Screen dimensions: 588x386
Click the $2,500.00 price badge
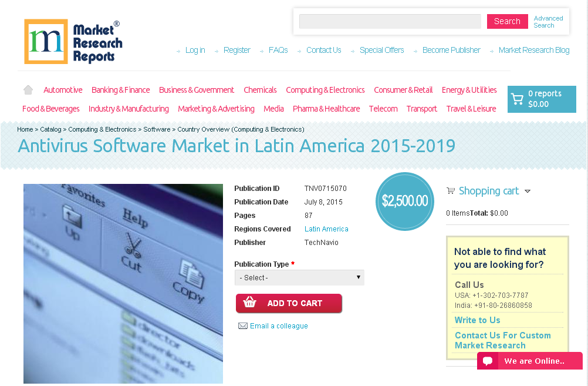click(404, 201)
